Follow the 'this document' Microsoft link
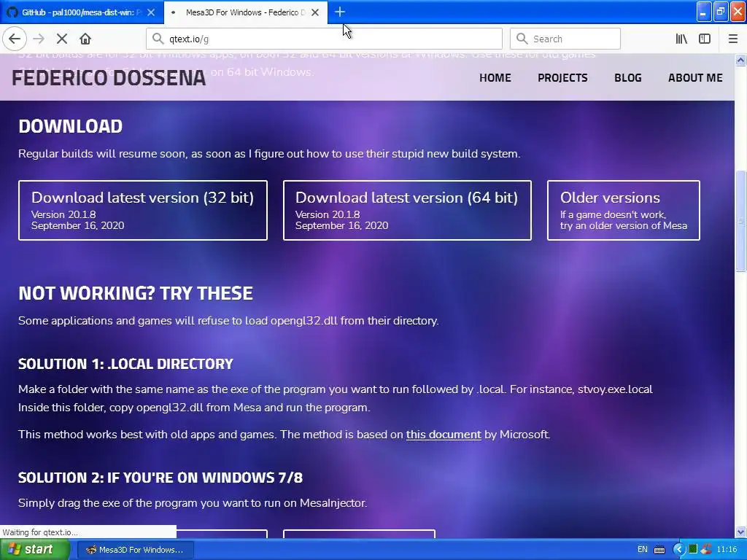 (x=444, y=435)
